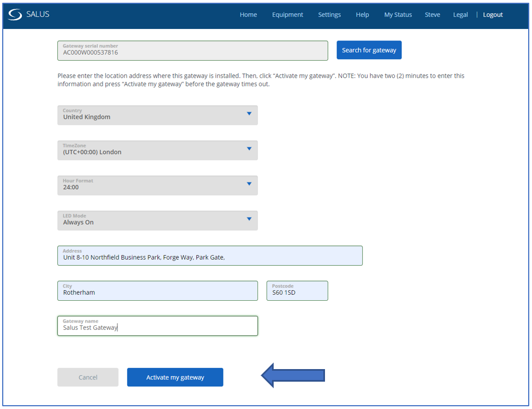532x409 pixels.
Task: Focus the Address input field
Action: click(210, 256)
